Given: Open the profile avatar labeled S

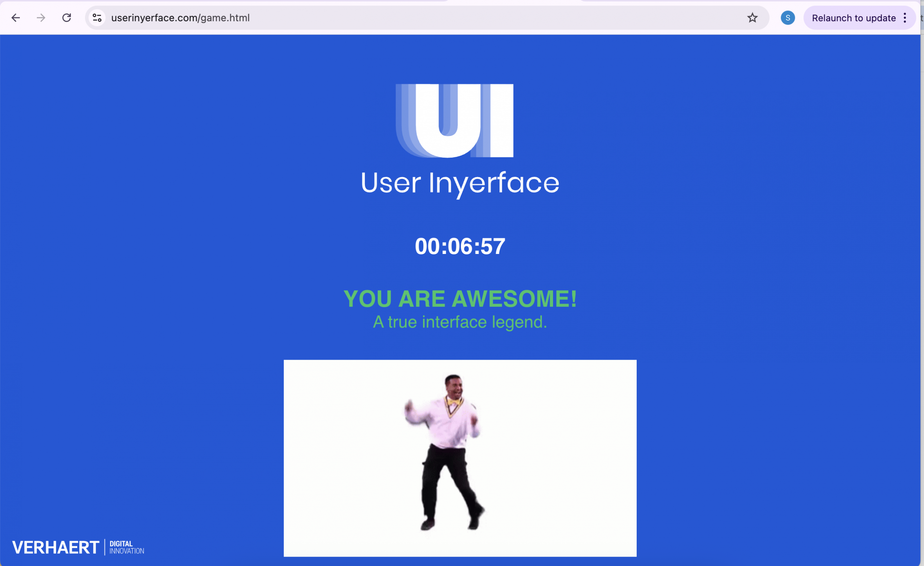Looking at the screenshot, I should (788, 18).
